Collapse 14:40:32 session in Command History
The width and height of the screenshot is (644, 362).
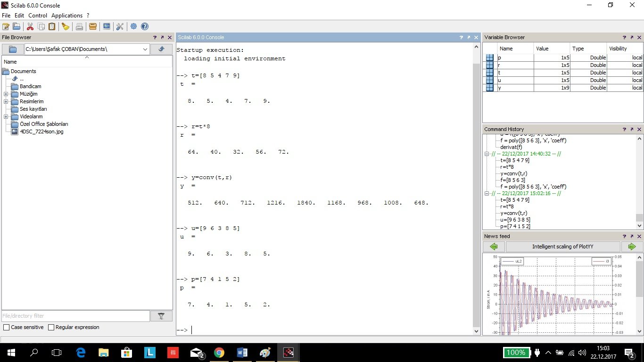[487, 154]
